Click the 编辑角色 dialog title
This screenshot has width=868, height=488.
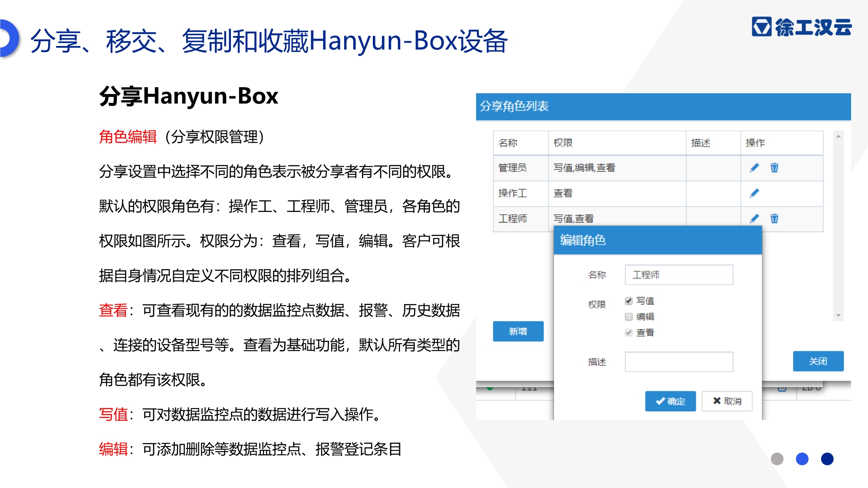583,240
